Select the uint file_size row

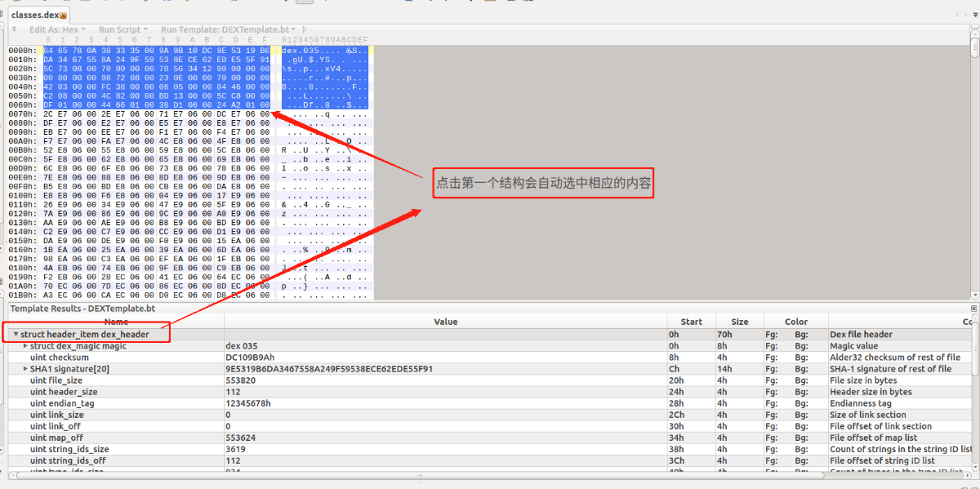490,380
